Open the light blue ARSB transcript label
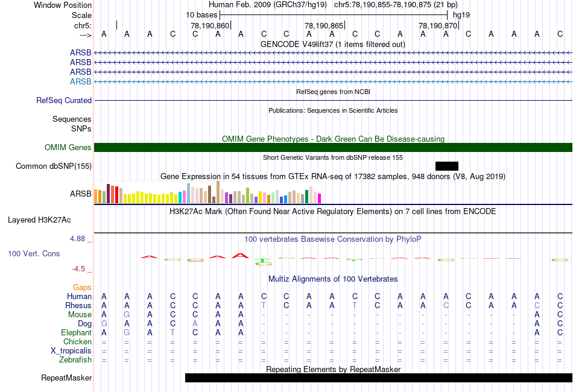 tap(80, 81)
